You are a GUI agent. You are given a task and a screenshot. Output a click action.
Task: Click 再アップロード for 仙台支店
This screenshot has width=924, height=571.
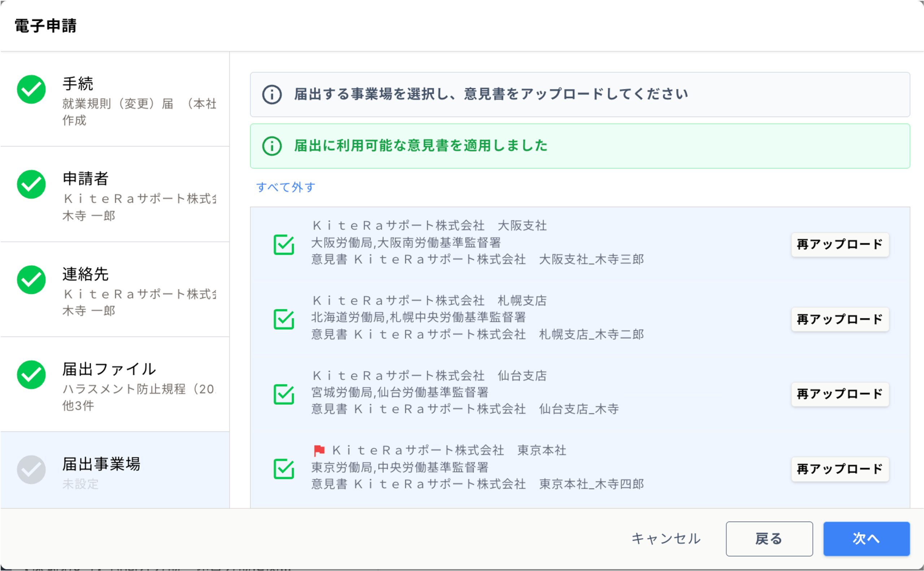[x=840, y=394]
